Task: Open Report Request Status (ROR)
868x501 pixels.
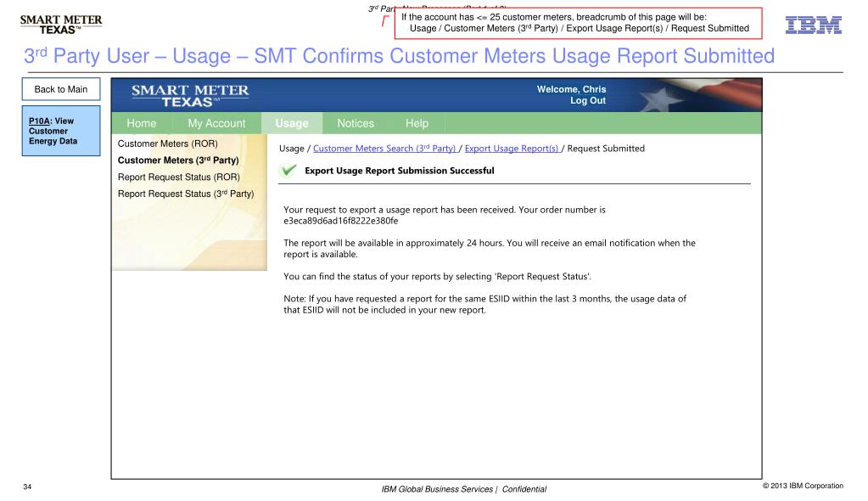Action: [x=179, y=177]
